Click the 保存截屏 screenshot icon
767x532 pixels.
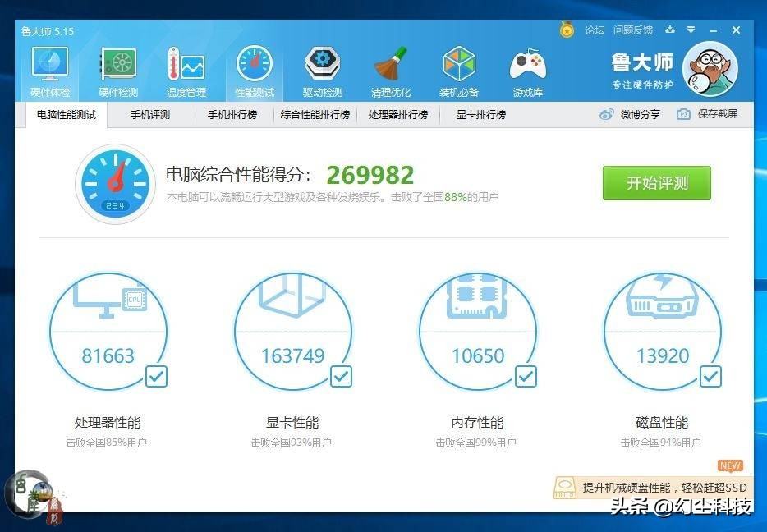click(x=706, y=115)
